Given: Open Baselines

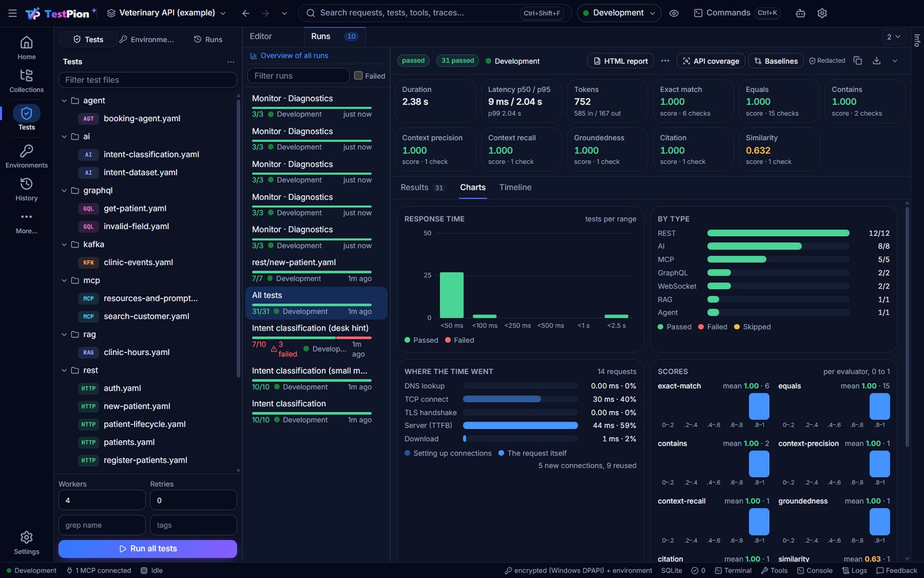Looking at the screenshot, I should click(775, 61).
